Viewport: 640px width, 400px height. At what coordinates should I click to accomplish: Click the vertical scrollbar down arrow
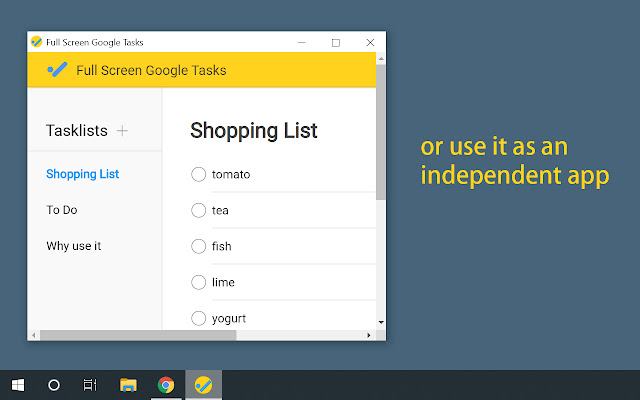[x=381, y=322]
